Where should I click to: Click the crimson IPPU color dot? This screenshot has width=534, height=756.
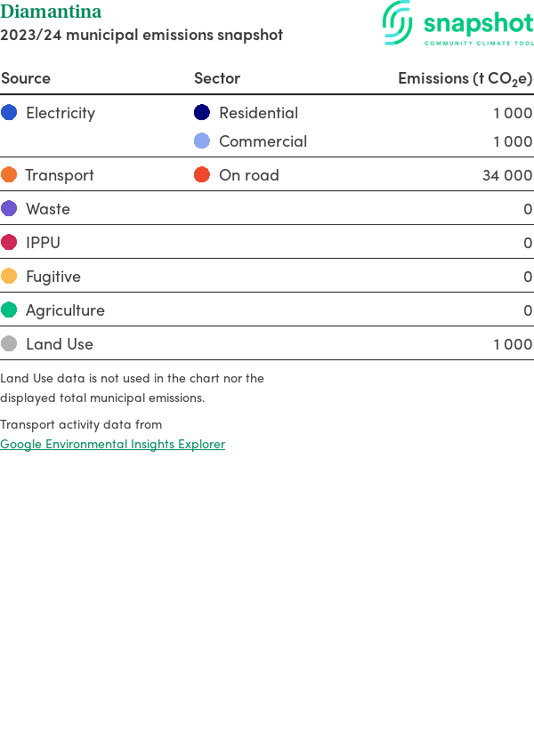coord(9,242)
